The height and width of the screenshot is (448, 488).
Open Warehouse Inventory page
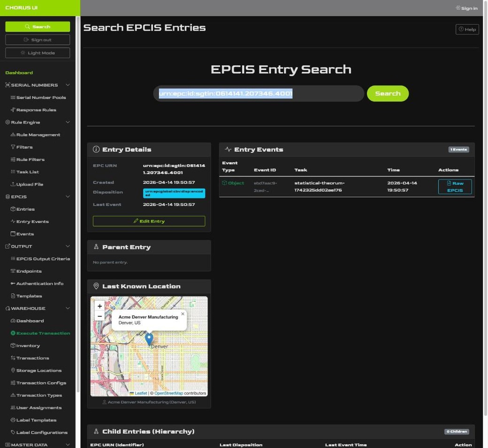tap(25, 346)
